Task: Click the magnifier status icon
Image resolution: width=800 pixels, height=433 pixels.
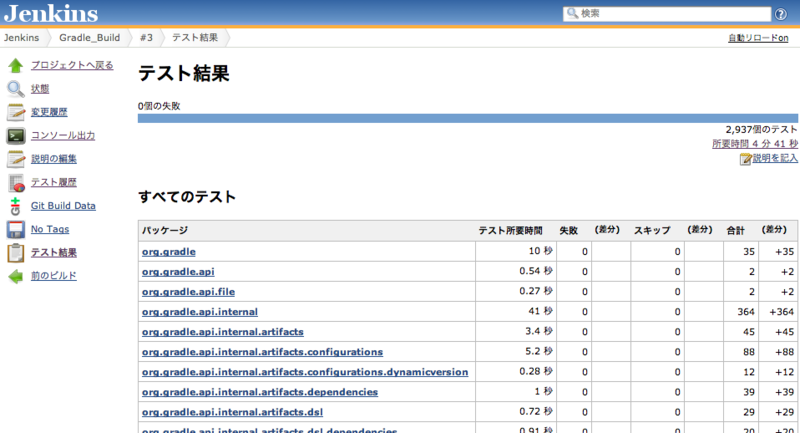Action: point(16,89)
